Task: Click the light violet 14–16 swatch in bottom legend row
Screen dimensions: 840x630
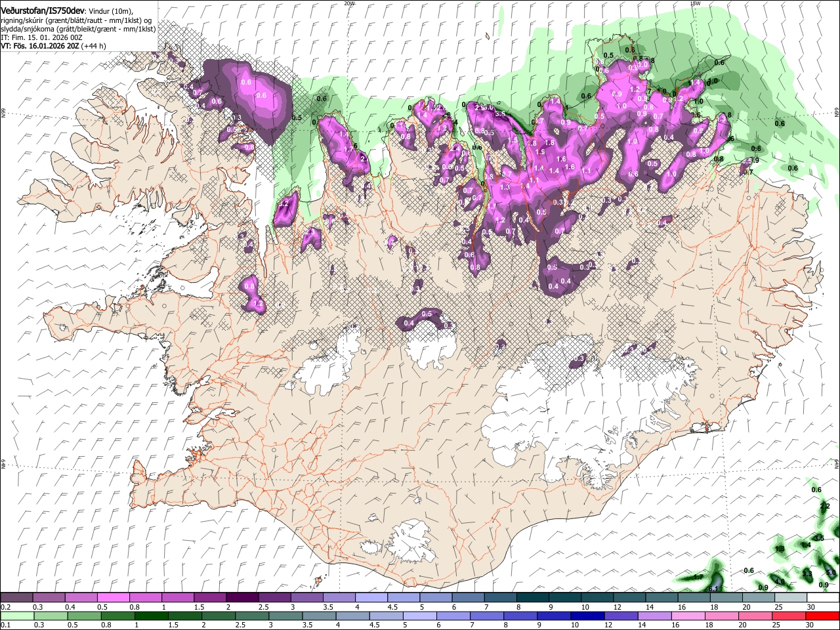Action: 655,616
